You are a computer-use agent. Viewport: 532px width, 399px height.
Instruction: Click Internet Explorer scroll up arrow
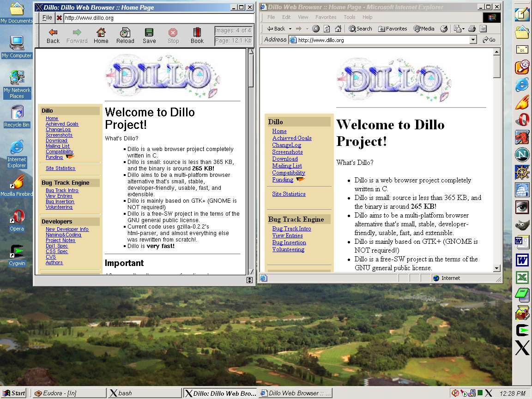(497, 52)
